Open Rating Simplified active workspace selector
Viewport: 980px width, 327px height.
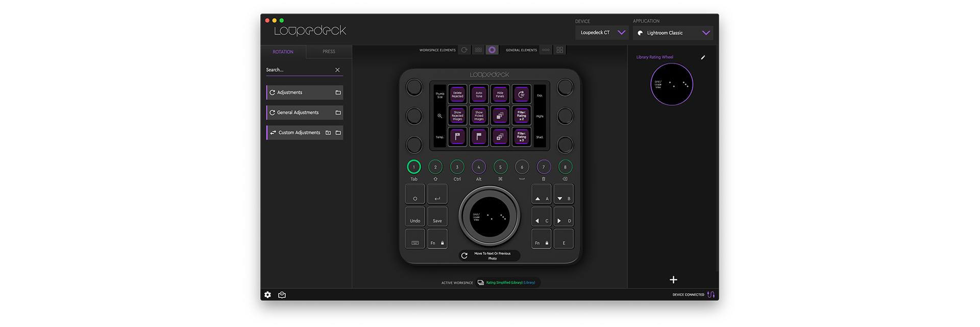508,283
